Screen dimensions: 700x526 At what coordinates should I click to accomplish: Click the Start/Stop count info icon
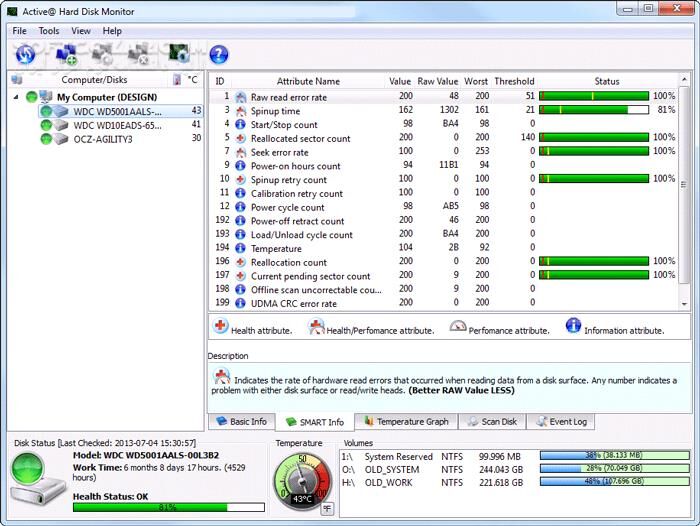240,124
